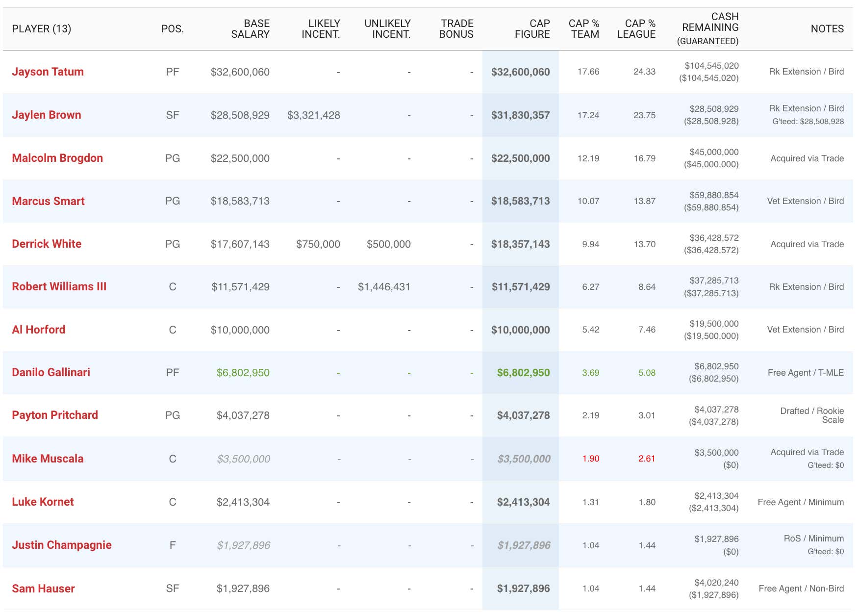858x616 pixels.
Task: Select the Payton Pritchard name link
Action: [x=55, y=415]
